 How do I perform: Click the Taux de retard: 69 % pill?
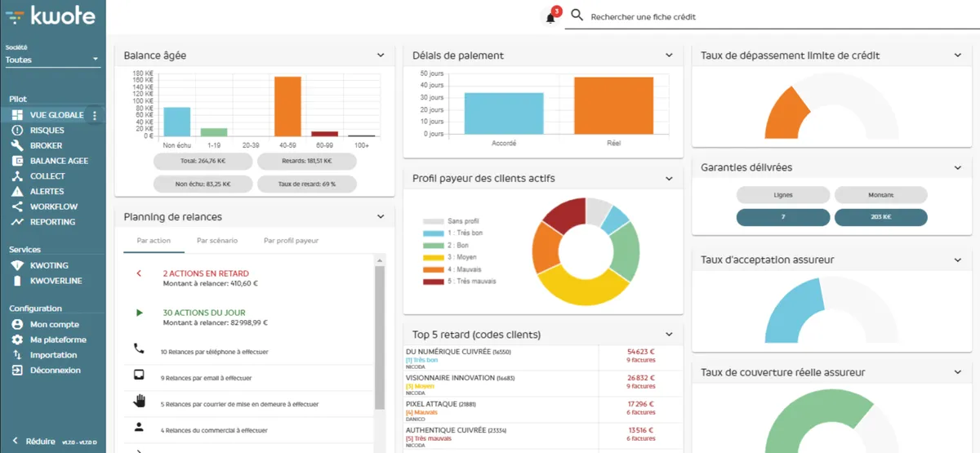pyautogui.click(x=307, y=184)
